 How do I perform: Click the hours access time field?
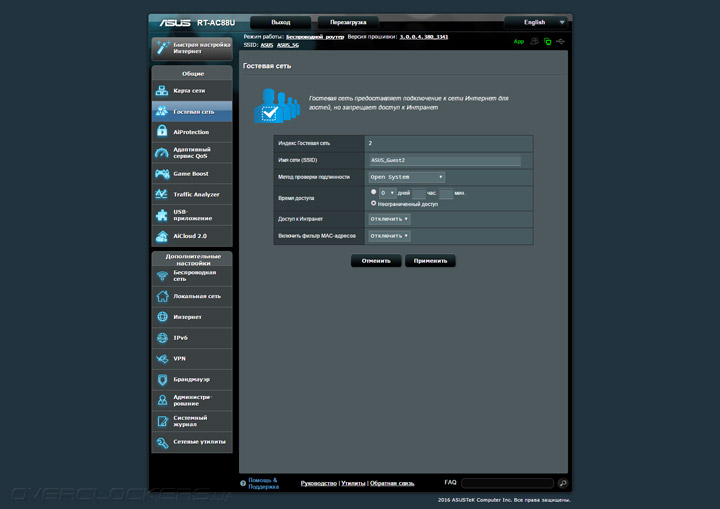point(419,193)
